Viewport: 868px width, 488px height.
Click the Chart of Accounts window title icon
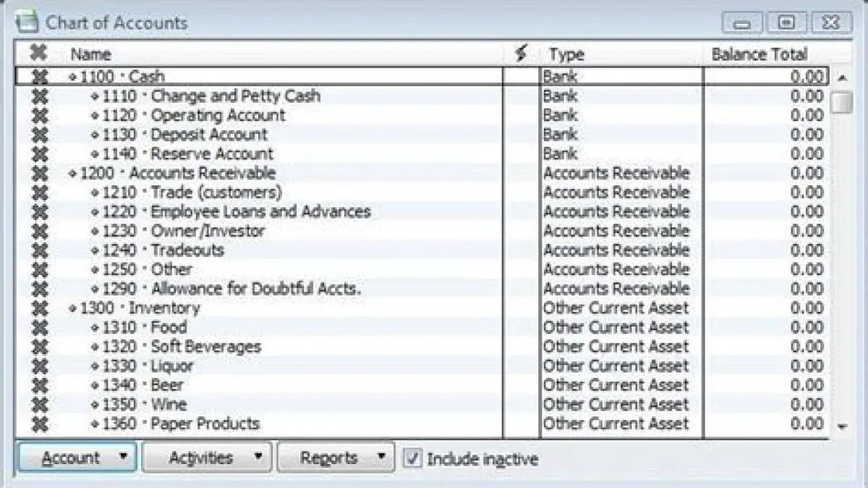[27, 22]
